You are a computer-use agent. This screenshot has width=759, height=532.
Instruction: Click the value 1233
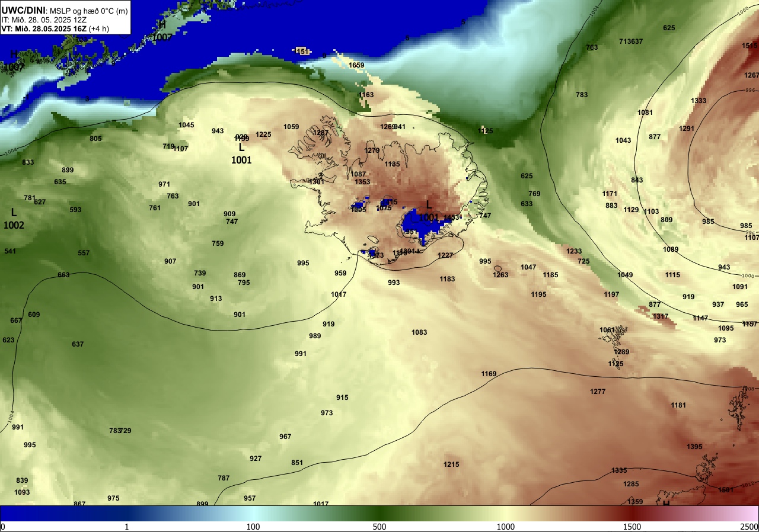click(574, 251)
